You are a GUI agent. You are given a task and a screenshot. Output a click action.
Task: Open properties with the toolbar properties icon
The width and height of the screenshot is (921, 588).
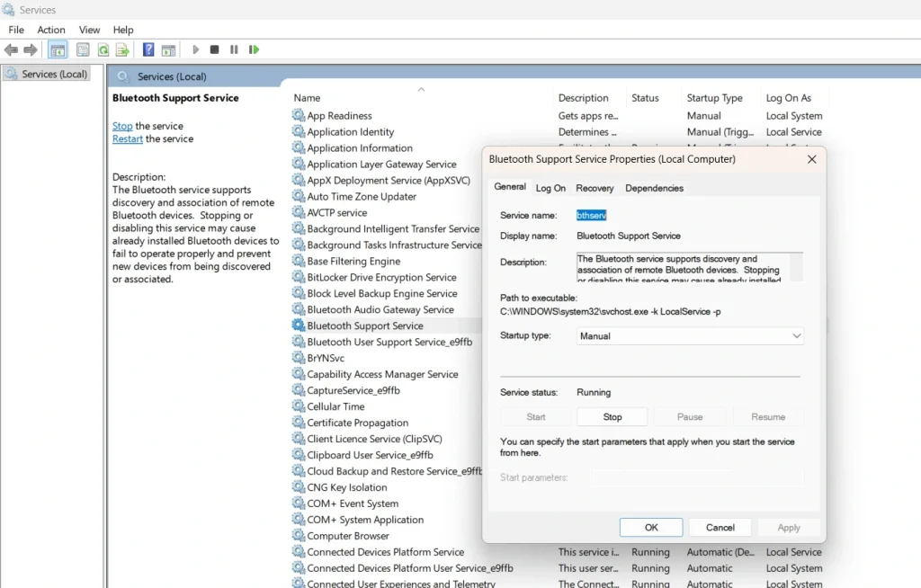(x=83, y=49)
